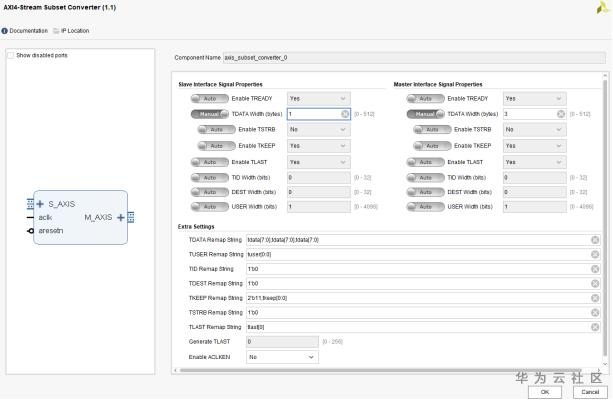Open Enable ACLKEN dropdown
This screenshot has height=400, width=613.
click(x=282, y=356)
